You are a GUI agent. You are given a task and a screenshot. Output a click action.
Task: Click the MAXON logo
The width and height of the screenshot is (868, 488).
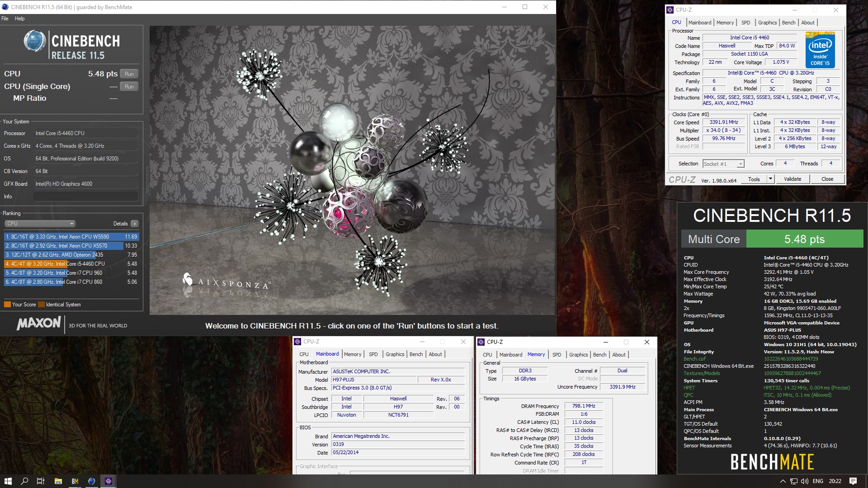coord(39,323)
